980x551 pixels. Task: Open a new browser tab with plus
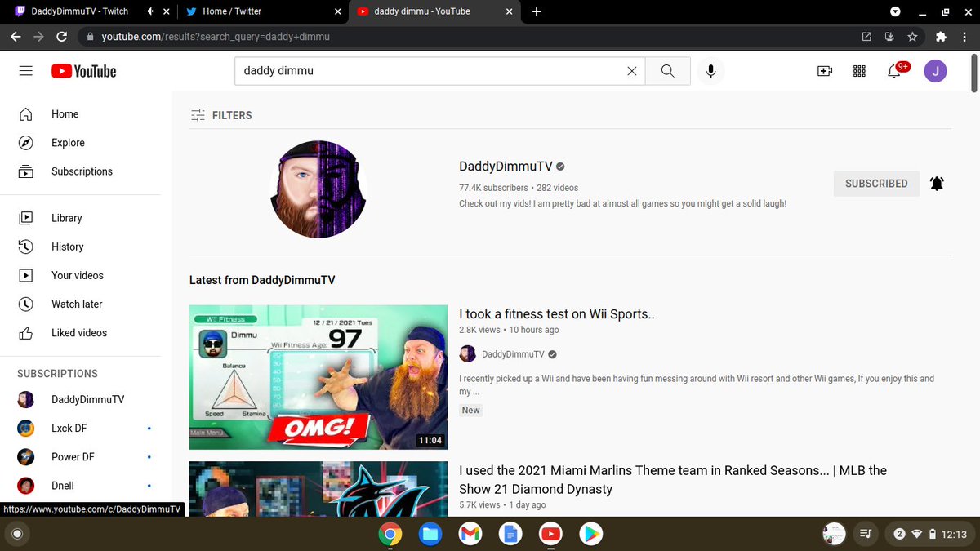537,11
